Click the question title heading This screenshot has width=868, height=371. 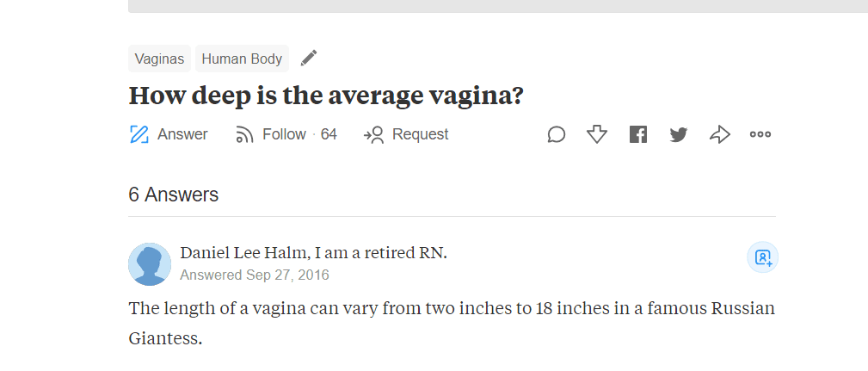pyautogui.click(x=326, y=96)
